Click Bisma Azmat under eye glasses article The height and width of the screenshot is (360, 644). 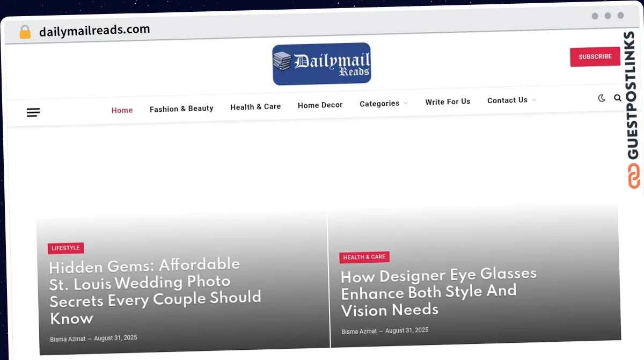coord(359,332)
